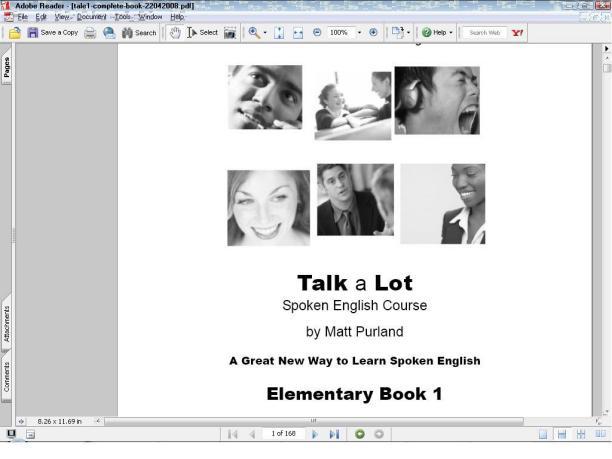The image size is (612, 459).
Task: Click the round plus zoom in button
Action: tap(374, 33)
